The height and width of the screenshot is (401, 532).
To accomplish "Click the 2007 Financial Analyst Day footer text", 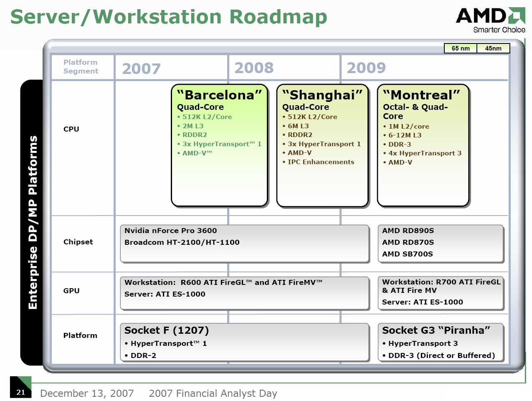I will coord(213,393).
